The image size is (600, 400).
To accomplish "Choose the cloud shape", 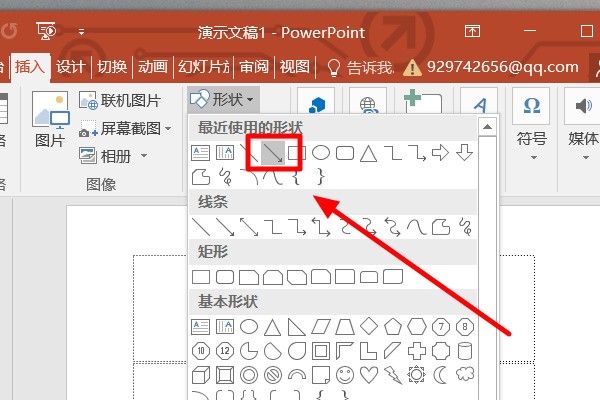I will [x=465, y=374].
